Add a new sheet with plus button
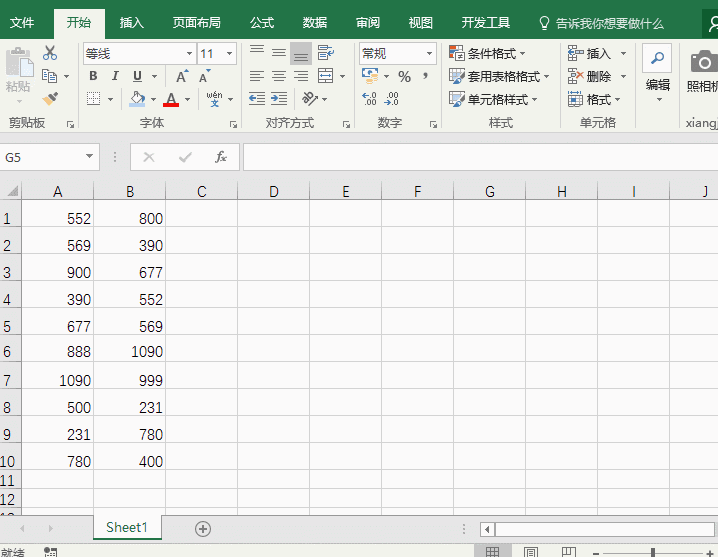Image resolution: width=718 pixels, height=557 pixels. click(x=203, y=529)
